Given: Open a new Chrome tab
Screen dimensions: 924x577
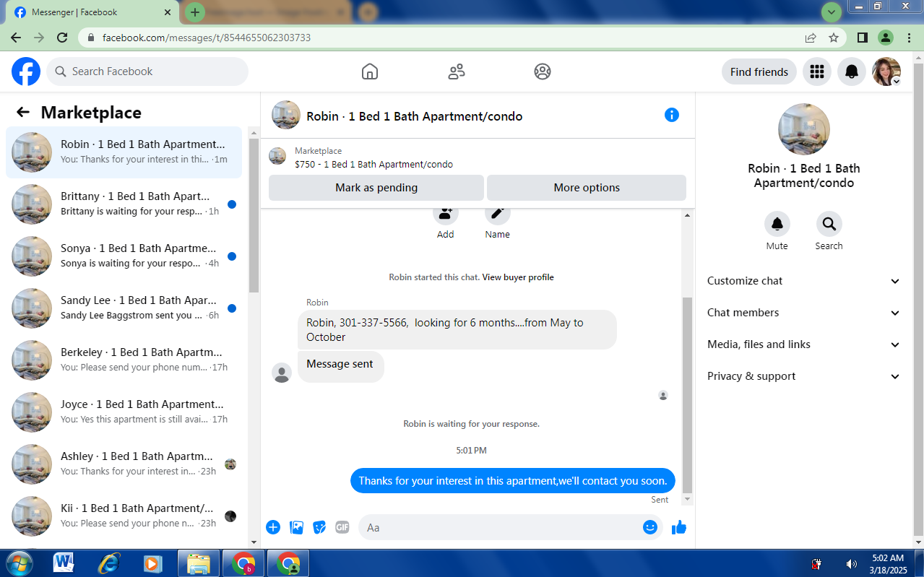Looking at the screenshot, I should coord(195,12).
